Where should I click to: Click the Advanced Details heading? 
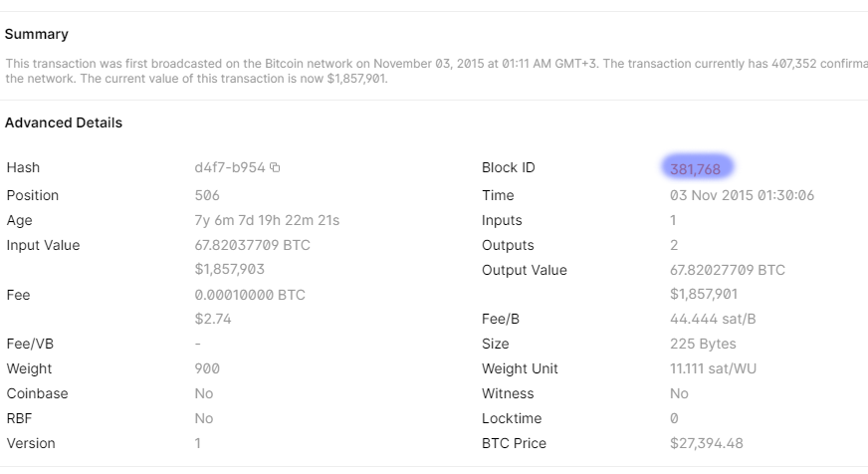tap(64, 122)
